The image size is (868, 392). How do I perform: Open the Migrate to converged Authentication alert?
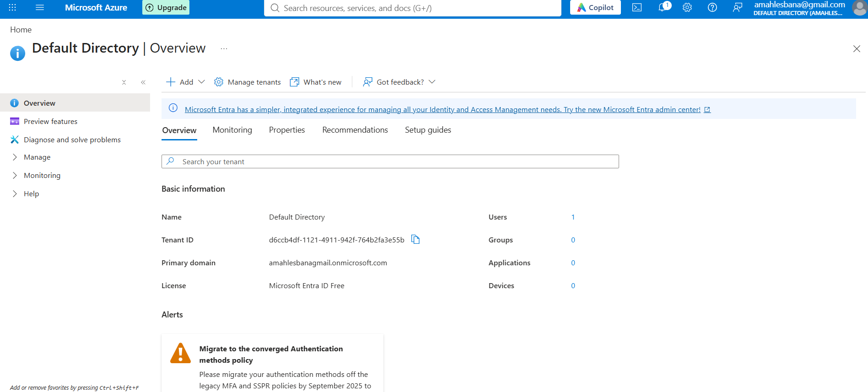coord(273,363)
